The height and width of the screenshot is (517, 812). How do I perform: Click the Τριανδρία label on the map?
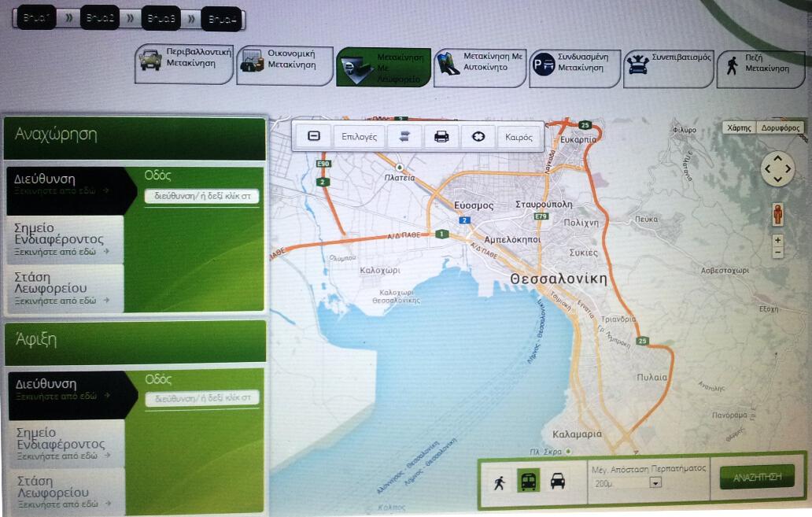(618, 319)
